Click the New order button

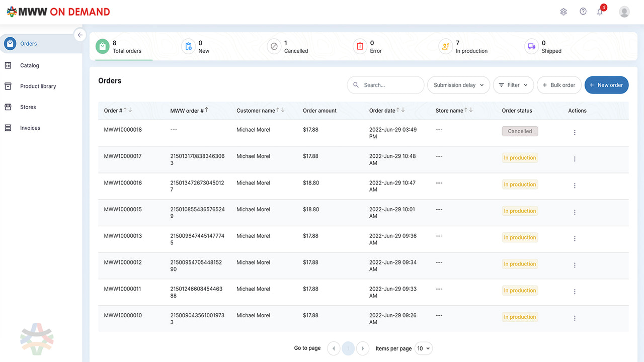606,85
